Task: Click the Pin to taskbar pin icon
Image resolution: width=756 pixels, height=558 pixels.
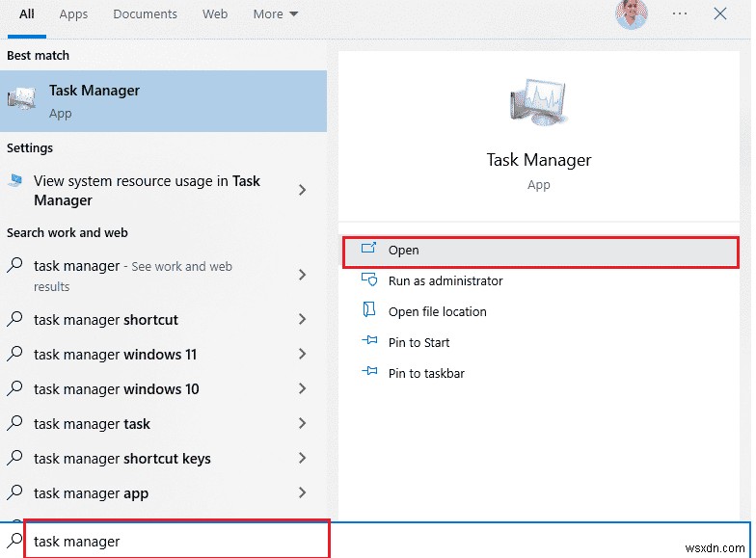Action: [x=368, y=373]
